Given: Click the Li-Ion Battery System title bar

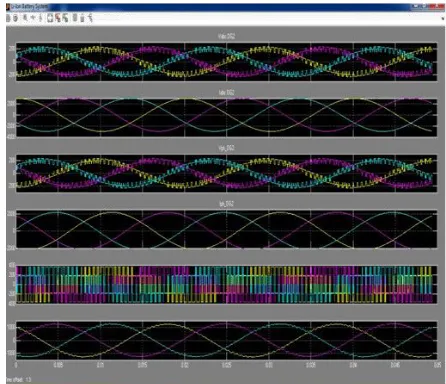Looking at the screenshot, I should 225,7.
